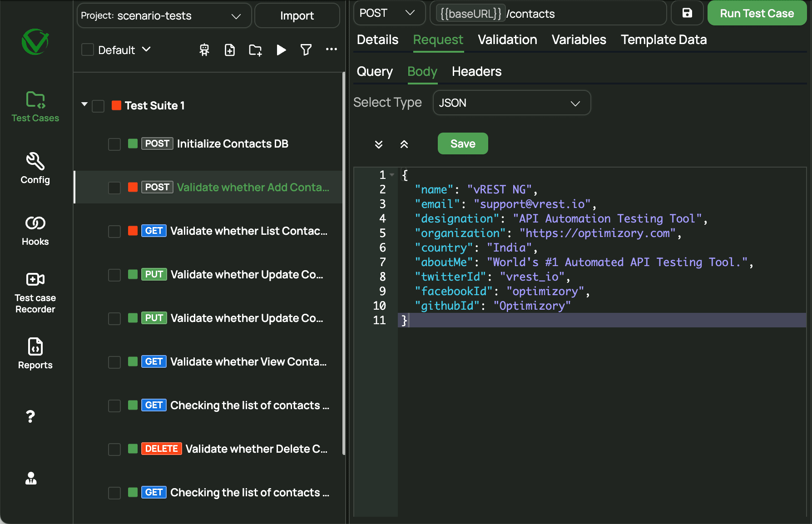Screen dimensions: 812x524
Task: Change the Select Type JSON dropdown
Action: [511, 103]
